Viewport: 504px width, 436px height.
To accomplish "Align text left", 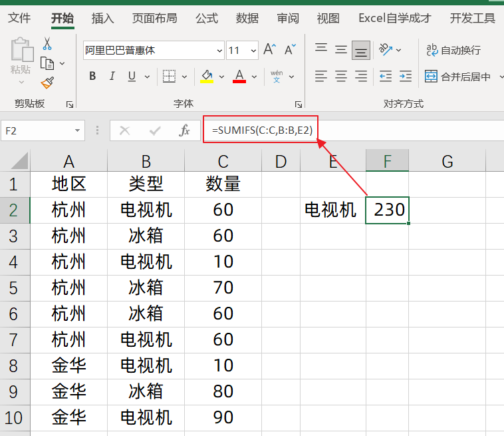I will 321,77.
